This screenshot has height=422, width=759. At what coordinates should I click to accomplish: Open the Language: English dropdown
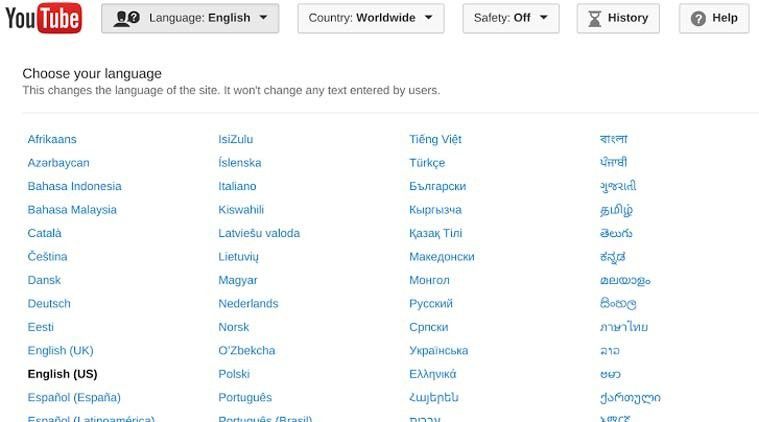pos(190,18)
